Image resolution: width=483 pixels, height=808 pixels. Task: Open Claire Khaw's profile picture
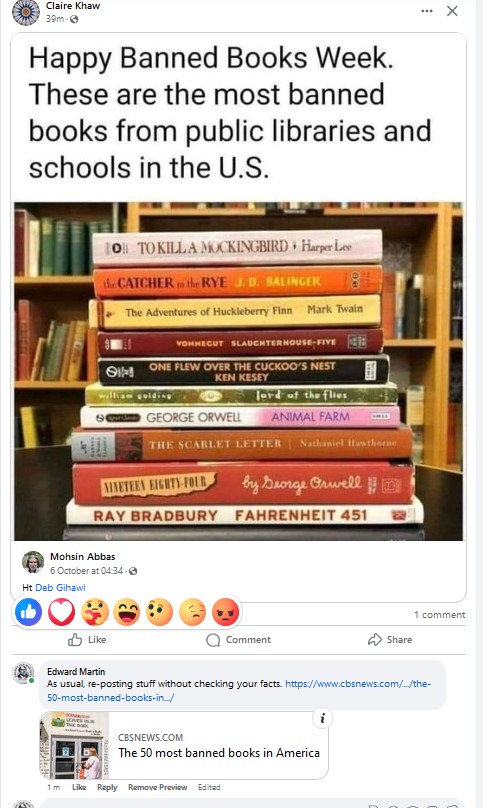[26, 11]
